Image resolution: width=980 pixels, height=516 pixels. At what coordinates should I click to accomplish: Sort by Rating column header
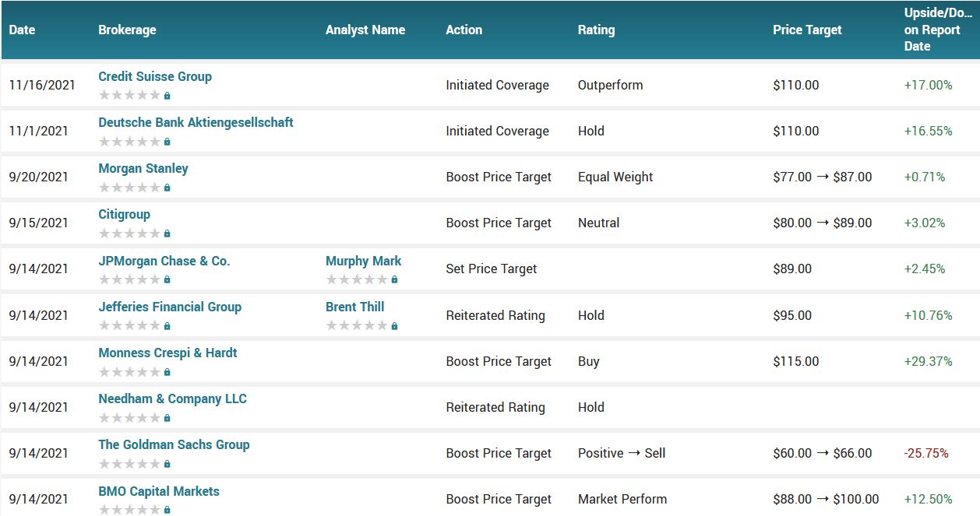tap(596, 30)
